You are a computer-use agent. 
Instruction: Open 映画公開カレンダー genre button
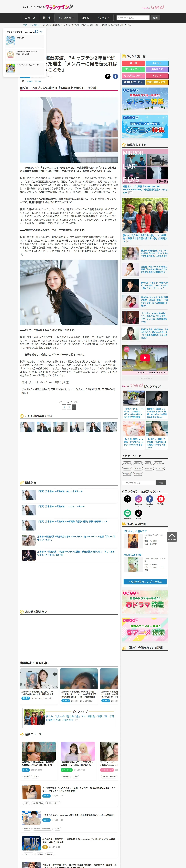[157, 82]
